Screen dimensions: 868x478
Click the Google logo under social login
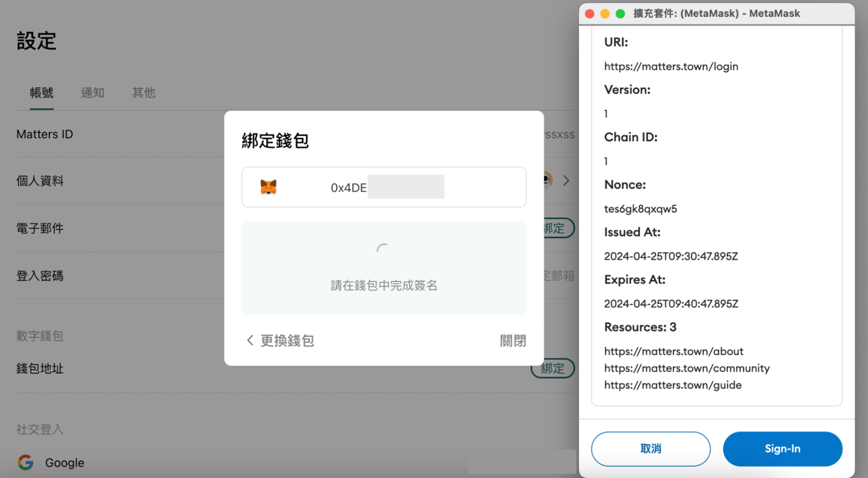point(25,462)
